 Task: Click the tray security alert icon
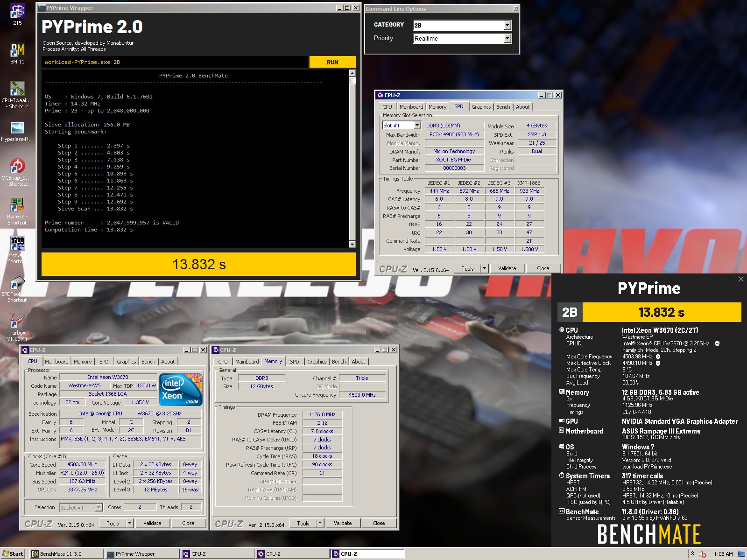tap(702, 554)
